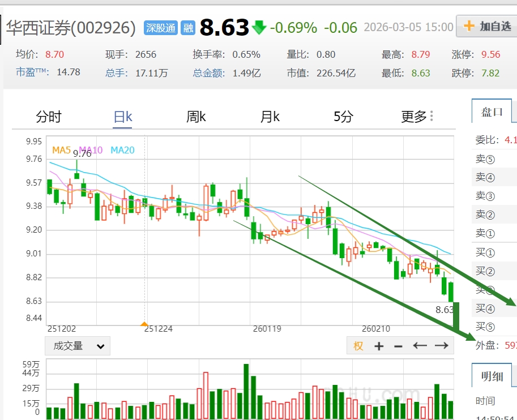Click the 深股通 badge

161,28
